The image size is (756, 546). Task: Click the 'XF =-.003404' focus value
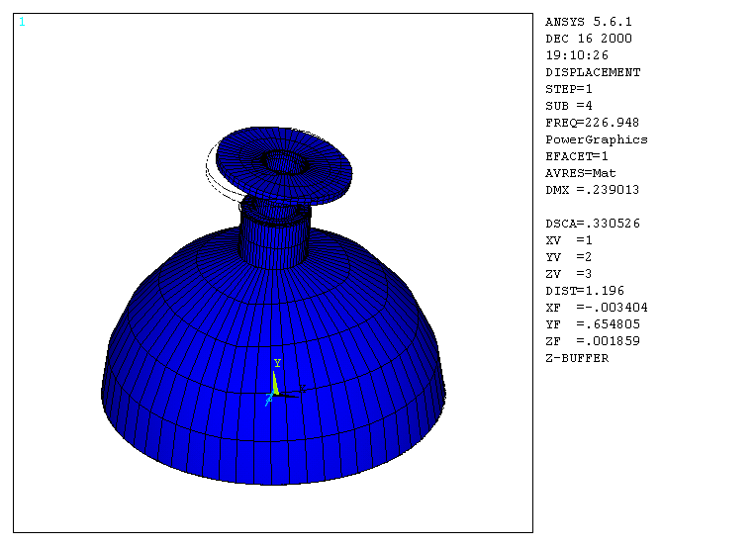(x=597, y=308)
